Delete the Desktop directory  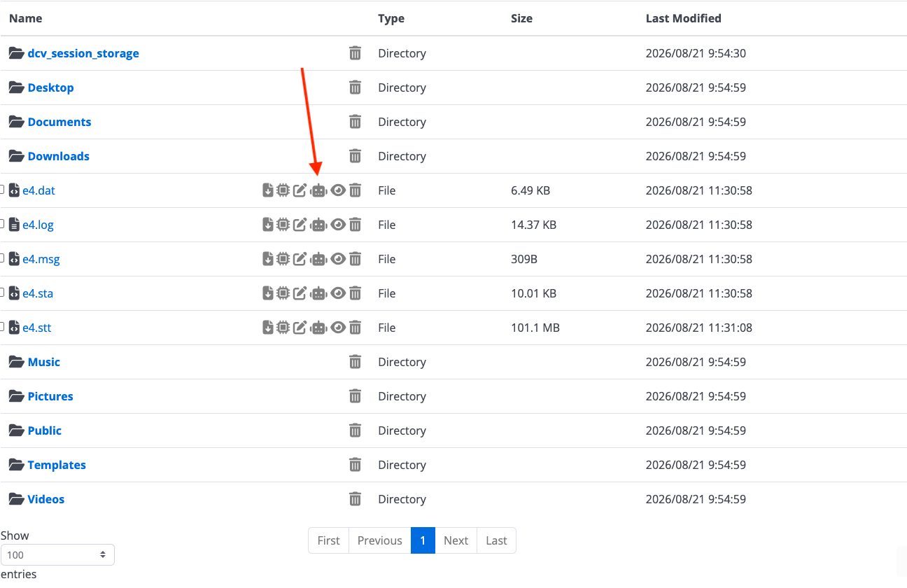click(356, 87)
